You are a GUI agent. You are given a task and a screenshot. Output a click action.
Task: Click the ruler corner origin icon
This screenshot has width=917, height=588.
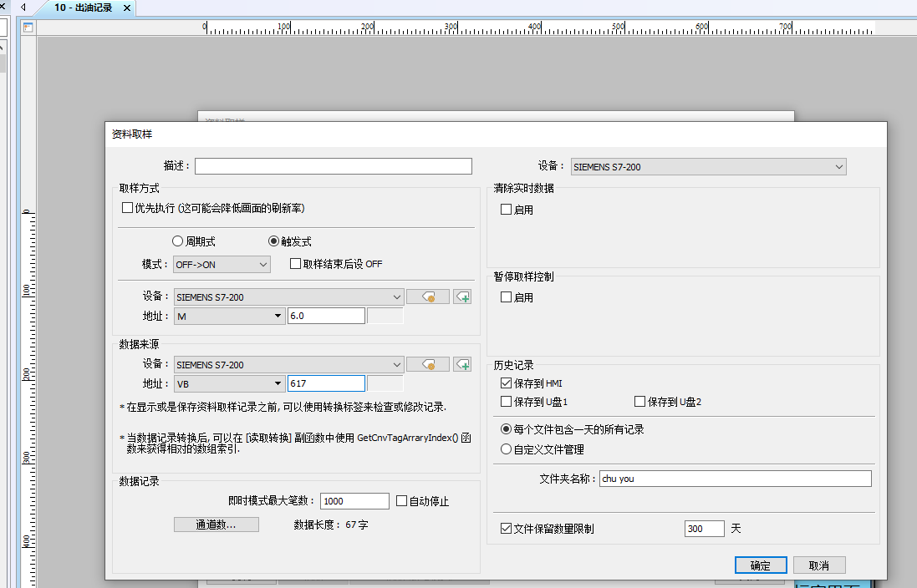click(x=28, y=28)
